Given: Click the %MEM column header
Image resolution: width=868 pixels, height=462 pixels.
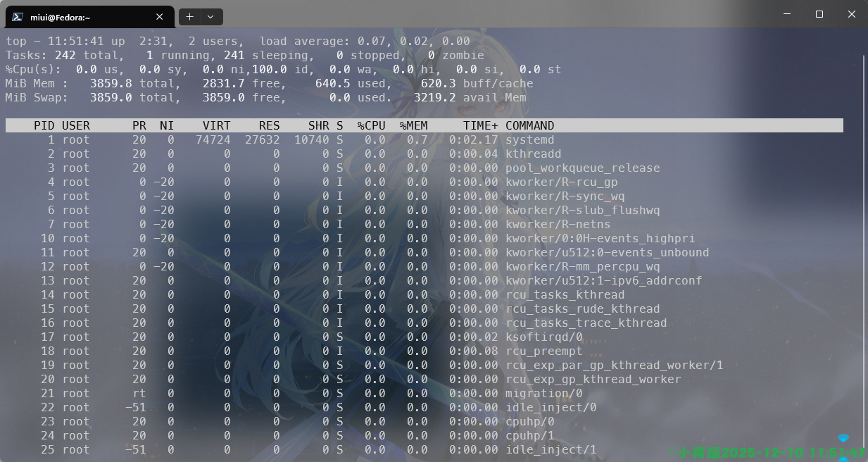Looking at the screenshot, I should (x=413, y=125).
